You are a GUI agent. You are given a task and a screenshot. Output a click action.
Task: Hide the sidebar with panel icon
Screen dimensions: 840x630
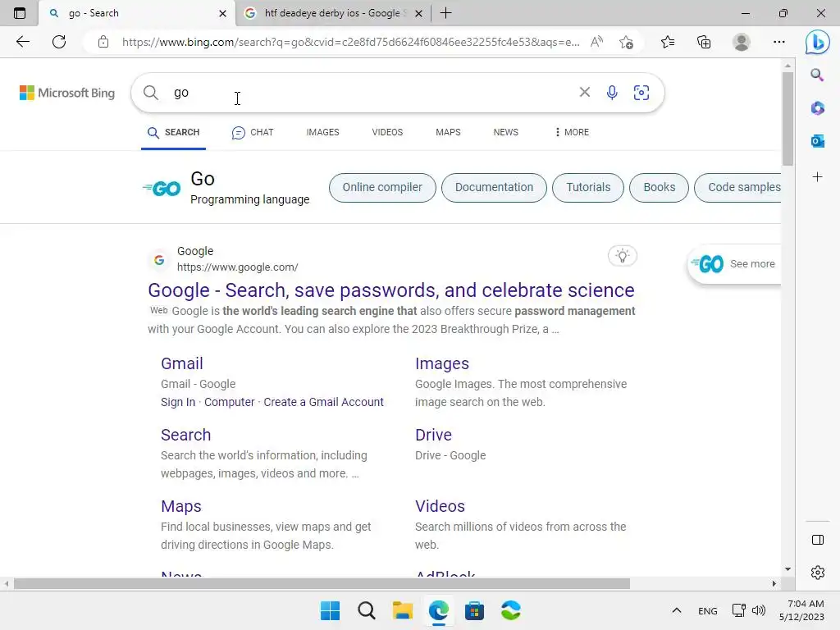pyautogui.click(x=818, y=540)
